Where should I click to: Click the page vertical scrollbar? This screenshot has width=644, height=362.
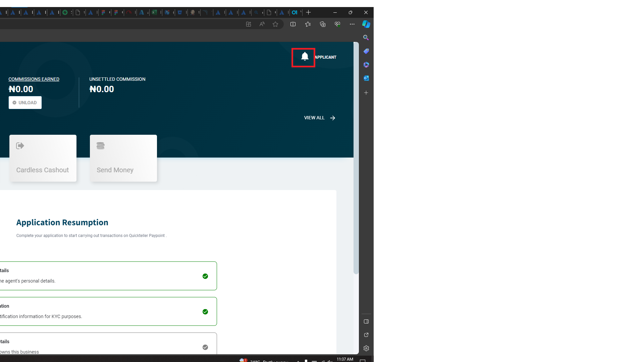point(356,158)
